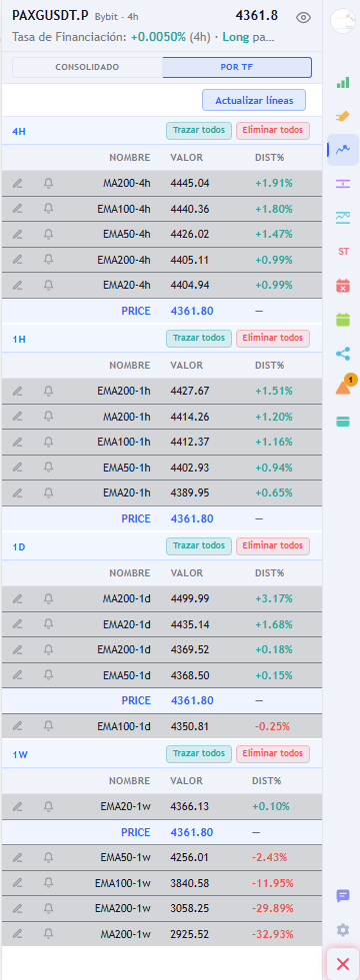360x980 pixels.
Task: Edit EMA50-1d with the pencil icon
Action: 18,675
